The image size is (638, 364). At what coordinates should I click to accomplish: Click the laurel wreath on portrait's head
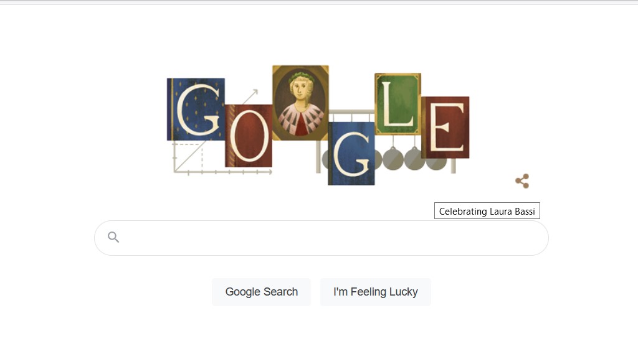300,75
